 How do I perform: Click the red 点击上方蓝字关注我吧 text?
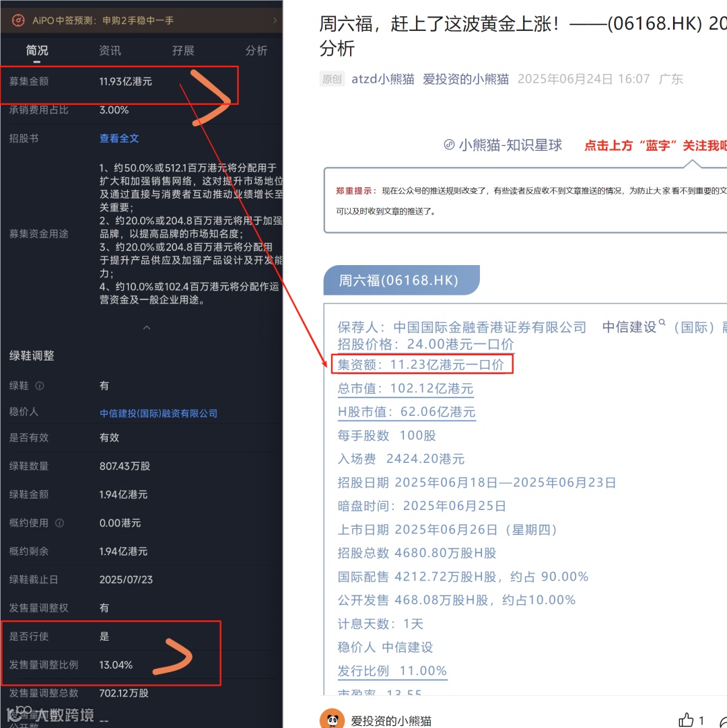(655, 146)
